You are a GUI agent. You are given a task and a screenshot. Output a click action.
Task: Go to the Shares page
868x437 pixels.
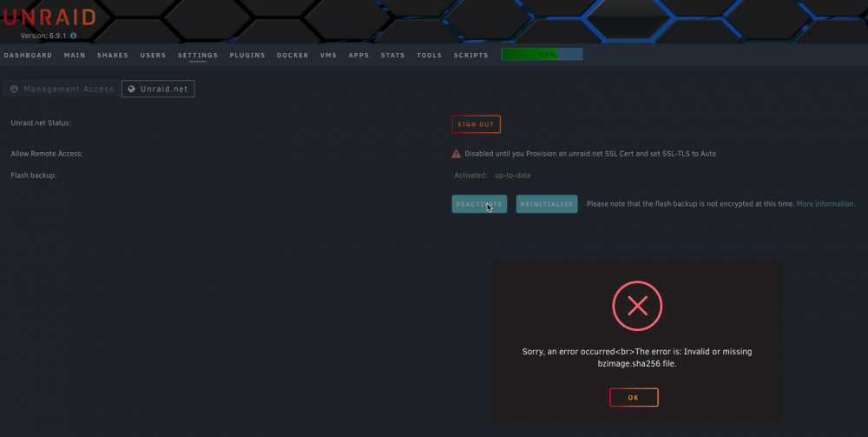pos(113,56)
